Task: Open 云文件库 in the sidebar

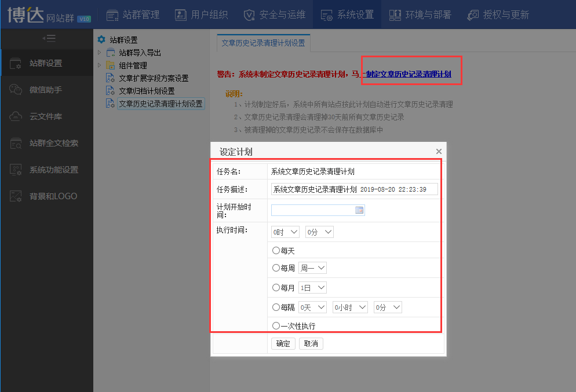Action: pos(45,116)
